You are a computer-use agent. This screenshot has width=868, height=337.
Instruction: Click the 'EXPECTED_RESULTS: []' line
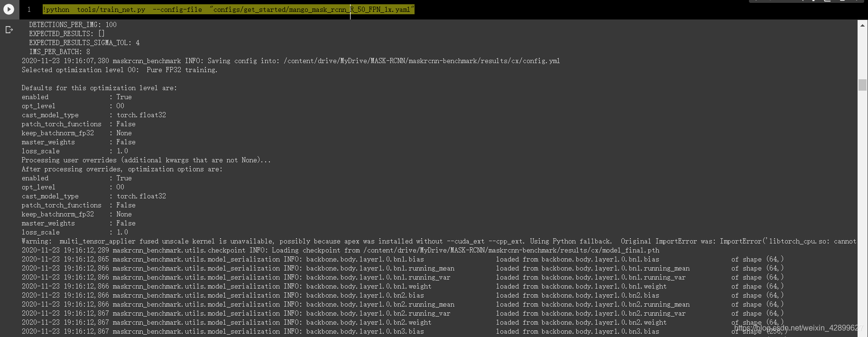point(67,34)
